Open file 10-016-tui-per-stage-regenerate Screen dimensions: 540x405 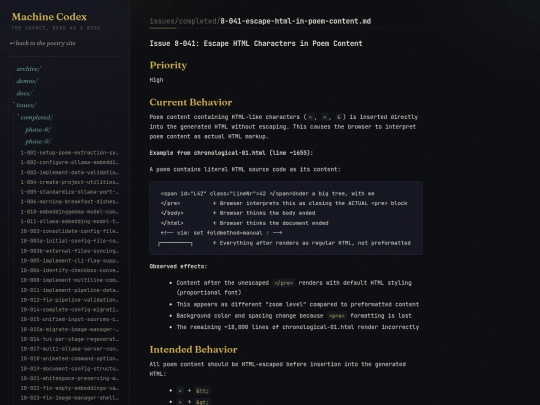coord(70,339)
